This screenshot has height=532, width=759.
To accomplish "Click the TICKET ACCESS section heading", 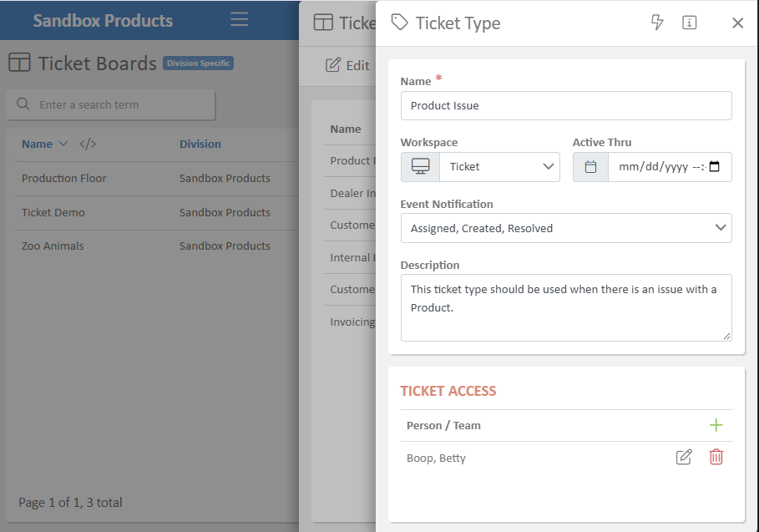I will click(x=448, y=391).
